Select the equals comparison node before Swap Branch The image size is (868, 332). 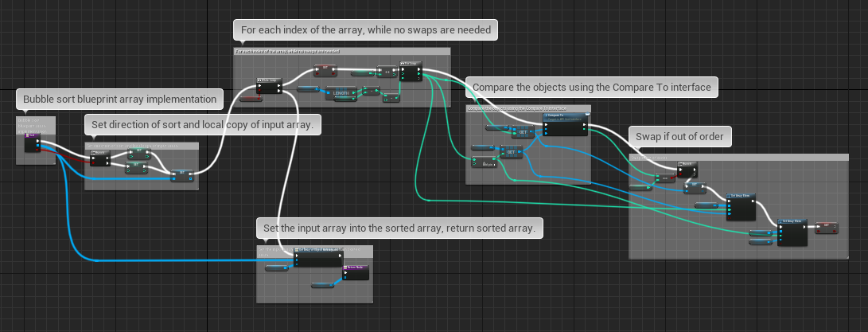665,178
